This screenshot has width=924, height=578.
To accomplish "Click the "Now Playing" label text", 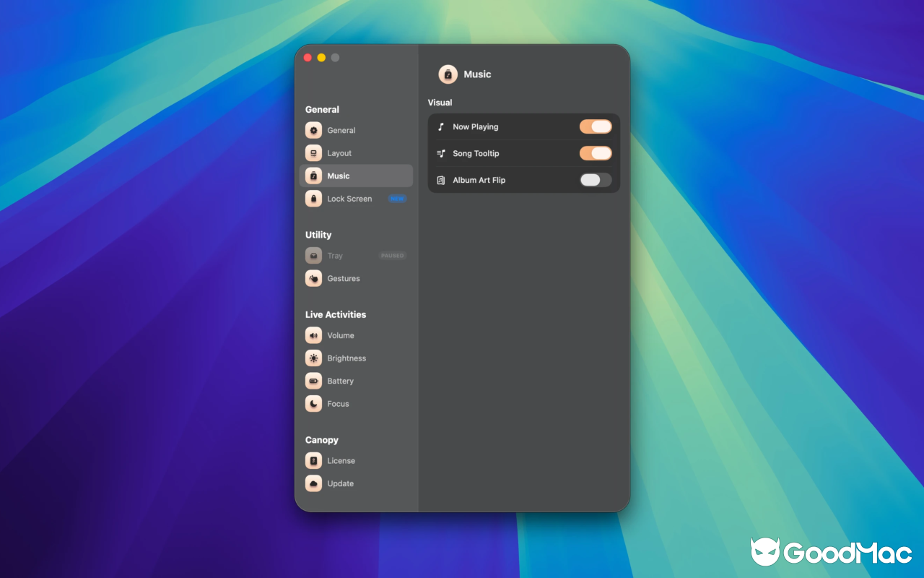I will tap(475, 127).
